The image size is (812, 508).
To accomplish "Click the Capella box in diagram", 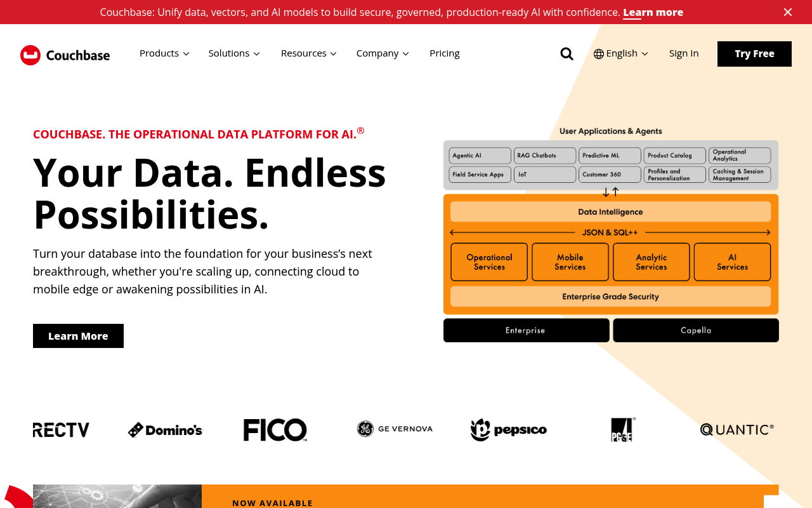I will tap(696, 330).
